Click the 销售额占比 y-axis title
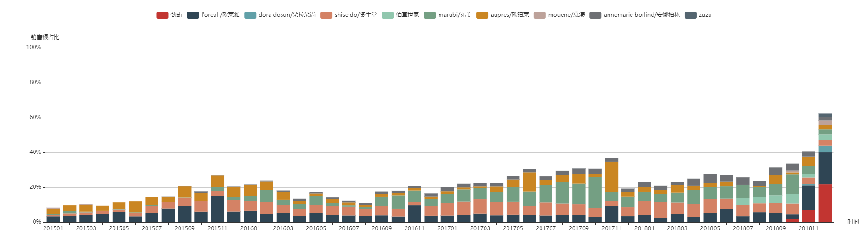Viewport: 868px width, 239px height. (45, 37)
